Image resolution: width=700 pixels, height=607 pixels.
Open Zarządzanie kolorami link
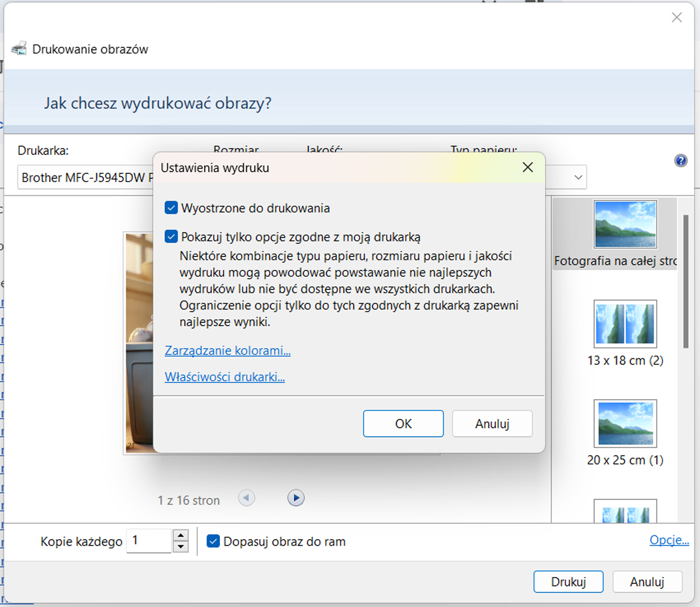227,350
